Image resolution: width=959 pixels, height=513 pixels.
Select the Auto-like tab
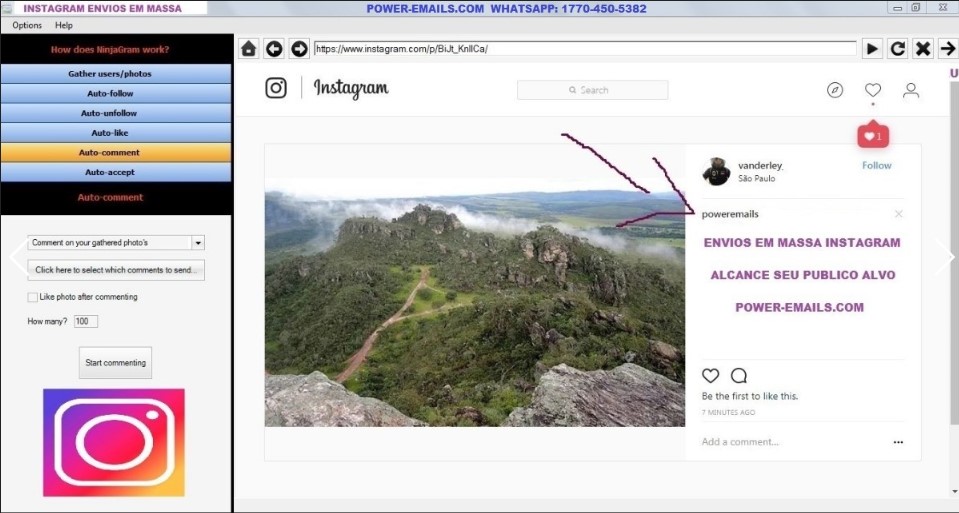(116, 132)
